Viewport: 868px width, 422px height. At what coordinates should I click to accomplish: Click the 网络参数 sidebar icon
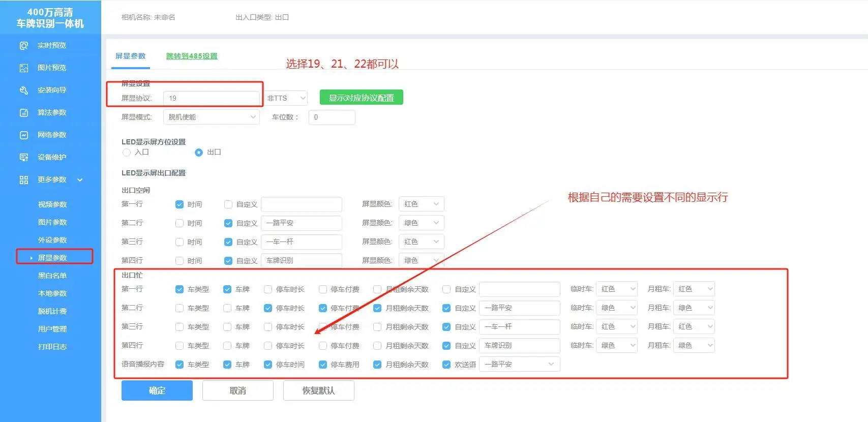(24, 135)
